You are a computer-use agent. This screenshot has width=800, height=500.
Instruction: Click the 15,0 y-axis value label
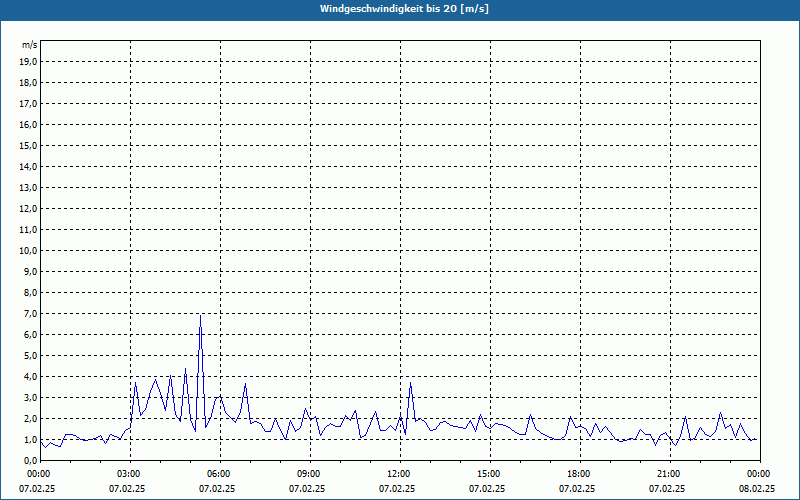pyautogui.click(x=28, y=145)
